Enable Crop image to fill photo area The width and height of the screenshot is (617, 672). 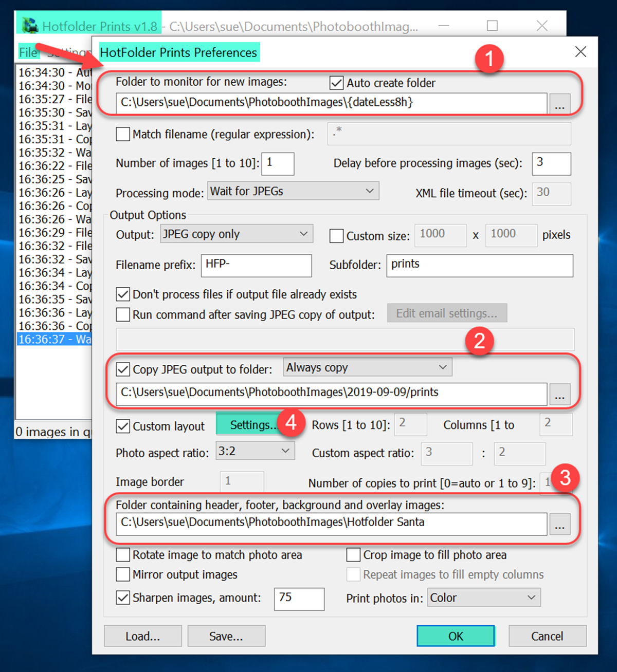353,555
